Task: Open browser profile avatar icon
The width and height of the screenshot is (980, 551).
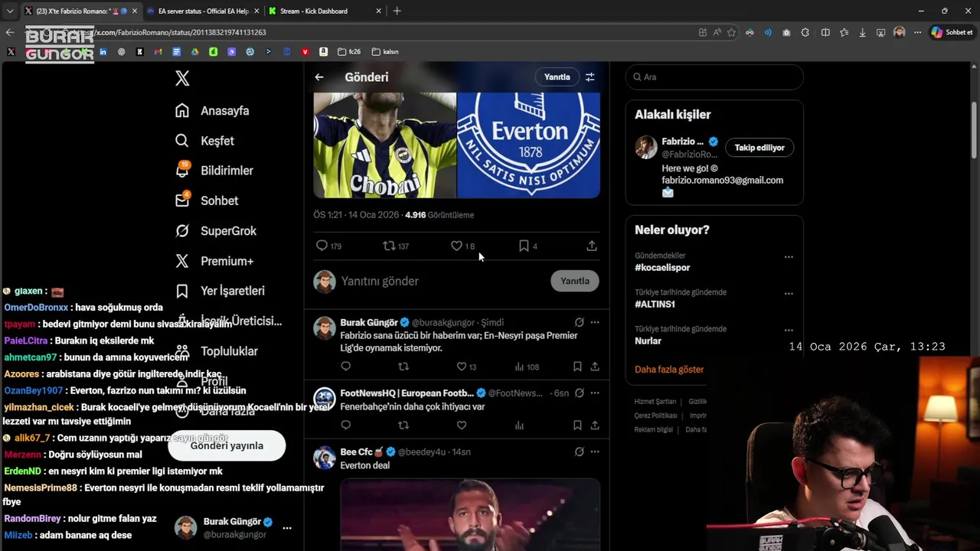Action: [x=900, y=32]
